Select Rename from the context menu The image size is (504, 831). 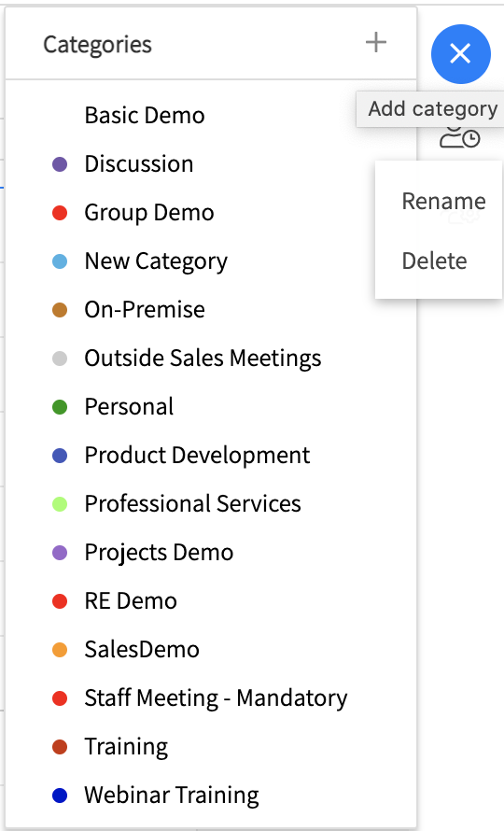pos(443,202)
